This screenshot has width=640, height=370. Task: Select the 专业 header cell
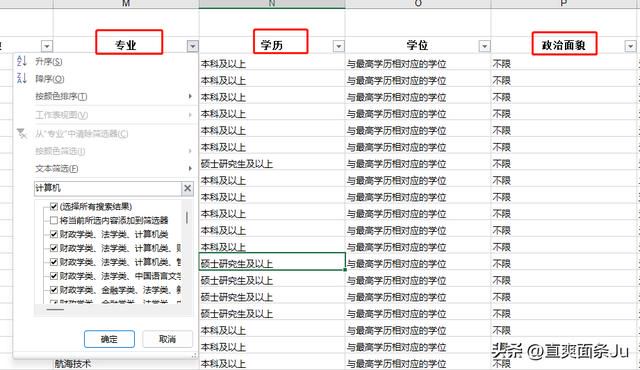pos(126,45)
